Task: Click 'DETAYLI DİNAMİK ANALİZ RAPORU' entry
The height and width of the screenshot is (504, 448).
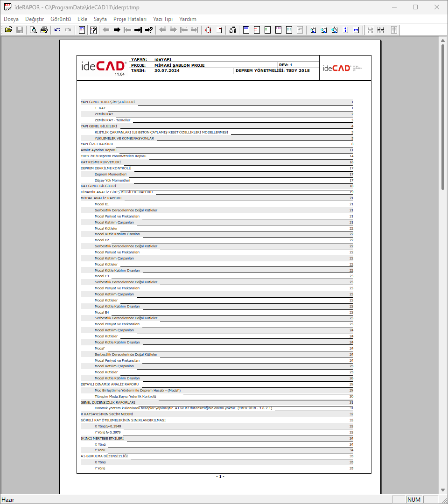Action: 110,385
